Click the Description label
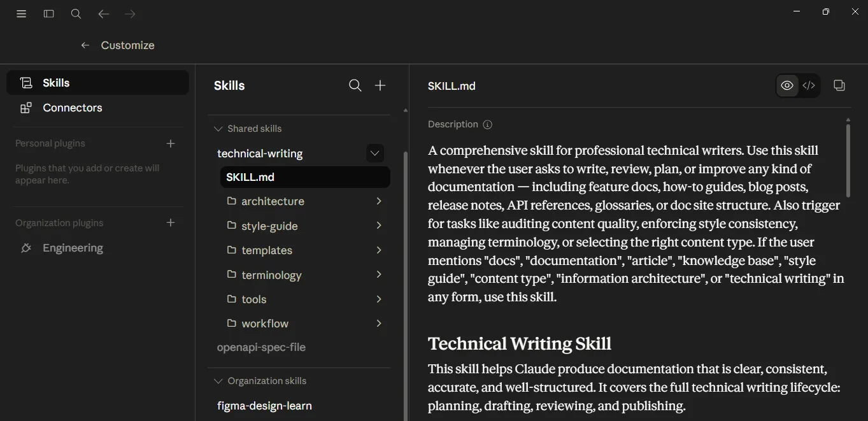 453,124
